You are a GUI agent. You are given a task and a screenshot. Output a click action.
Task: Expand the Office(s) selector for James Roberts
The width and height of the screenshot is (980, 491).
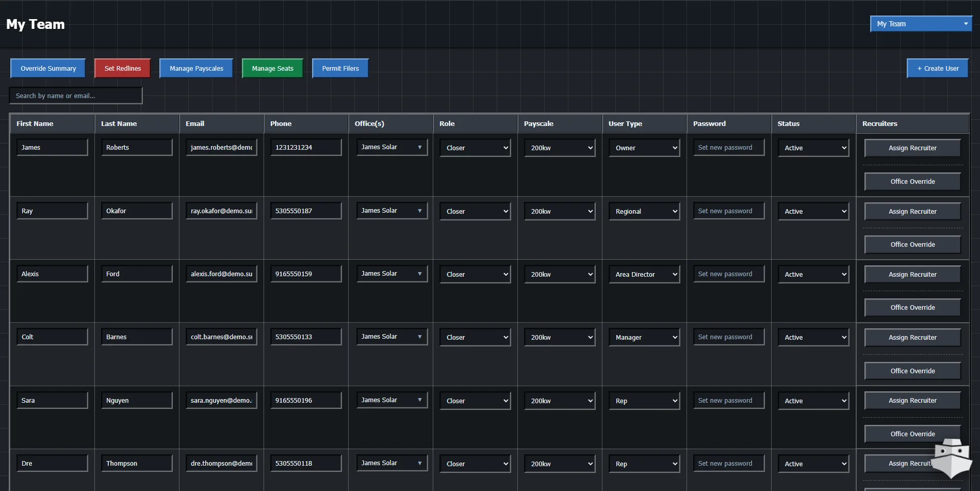point(391,147)
